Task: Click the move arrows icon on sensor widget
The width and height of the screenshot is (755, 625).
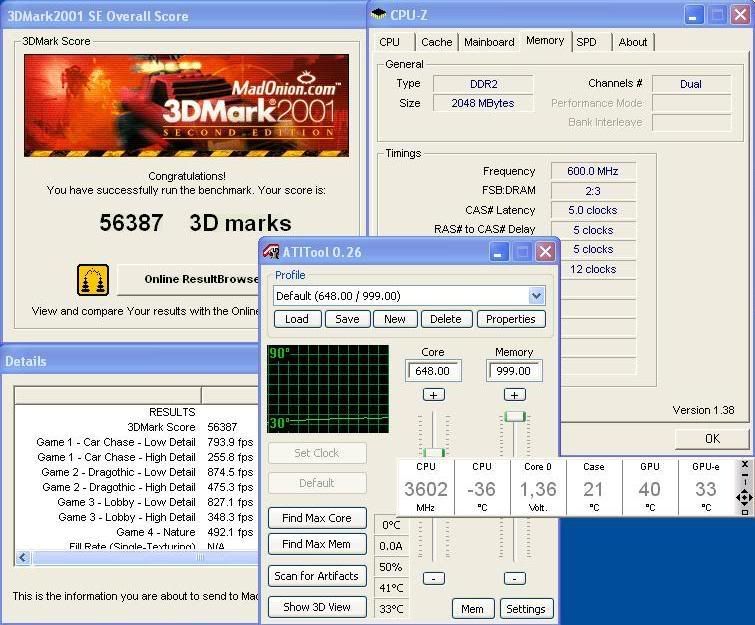Action: (743, 497)
